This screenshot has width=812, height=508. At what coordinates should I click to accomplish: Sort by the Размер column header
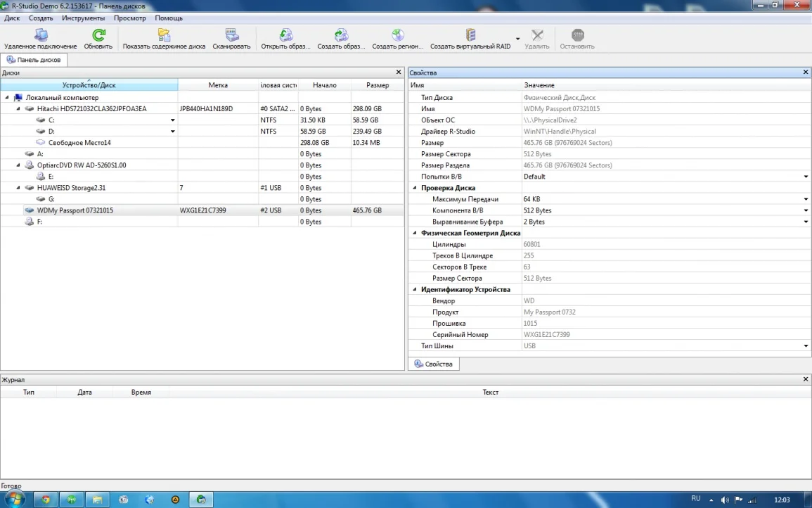[378, 85]
